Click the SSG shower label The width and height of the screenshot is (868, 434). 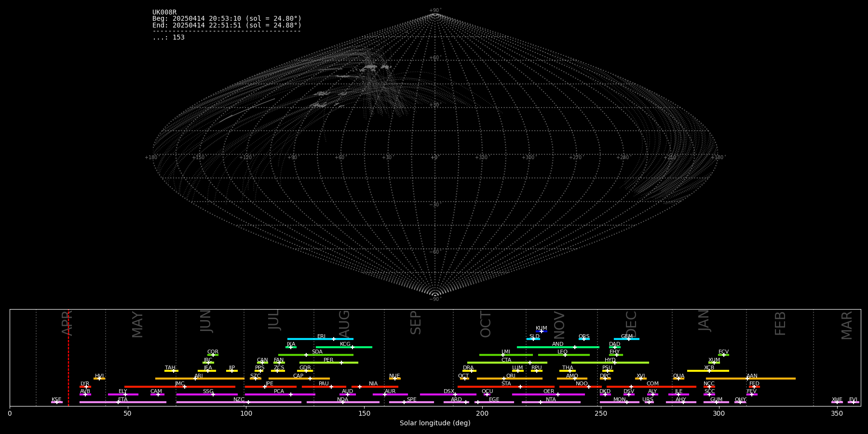click(x=208, y=392)
